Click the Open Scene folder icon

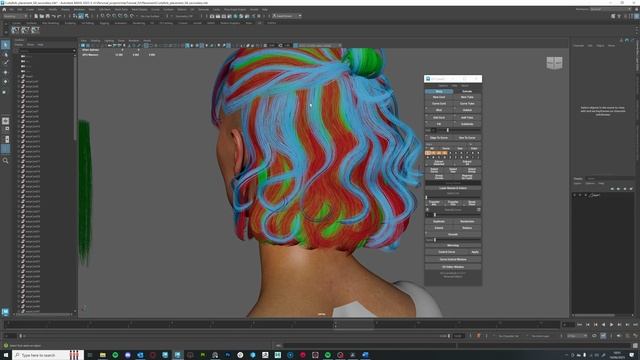(x=42, y=16)
